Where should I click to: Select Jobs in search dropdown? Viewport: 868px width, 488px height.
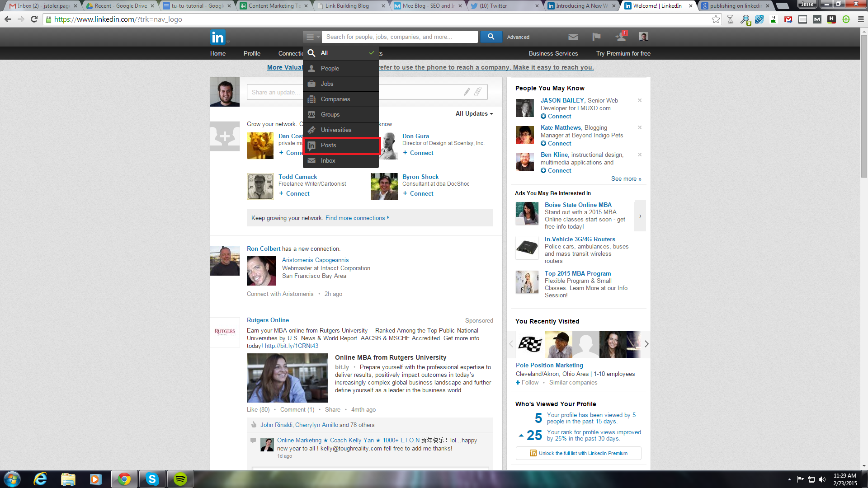pos(341,84)
